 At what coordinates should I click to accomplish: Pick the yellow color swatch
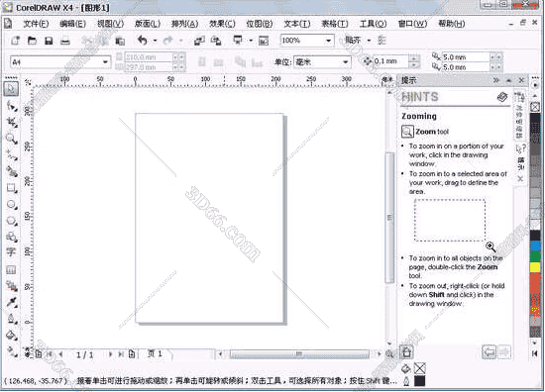[x=535, y=267]
